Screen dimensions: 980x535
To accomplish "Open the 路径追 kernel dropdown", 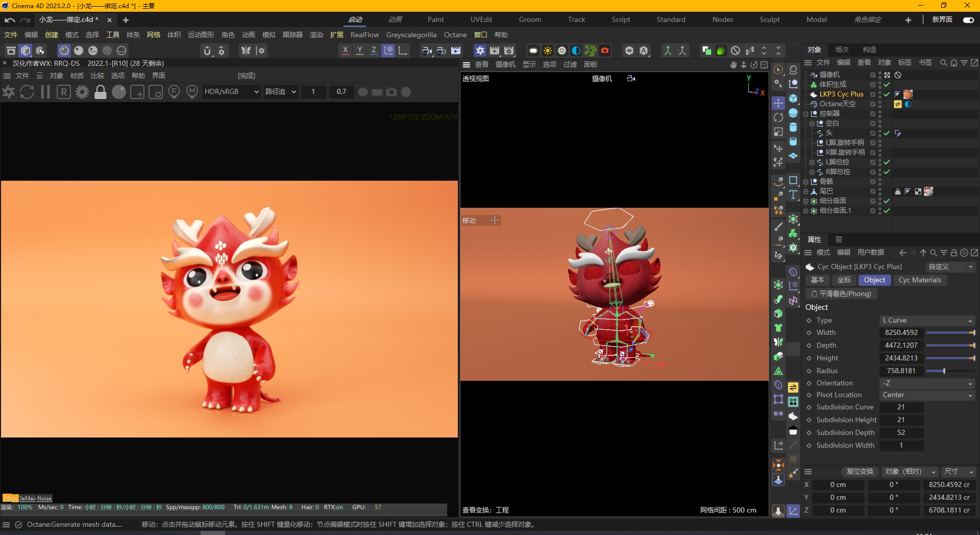I will [281, 92].
